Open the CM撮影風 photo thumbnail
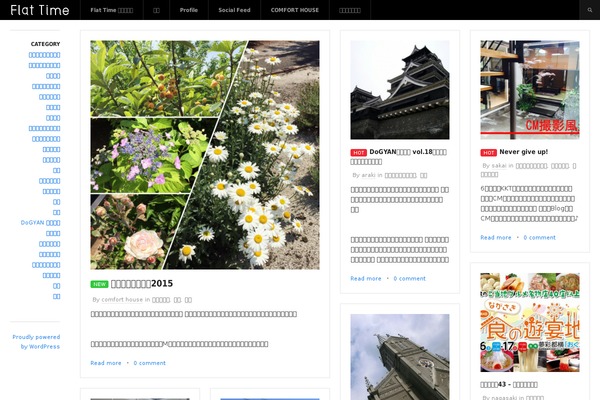The image size is (600, 400). tap(530, 90)
